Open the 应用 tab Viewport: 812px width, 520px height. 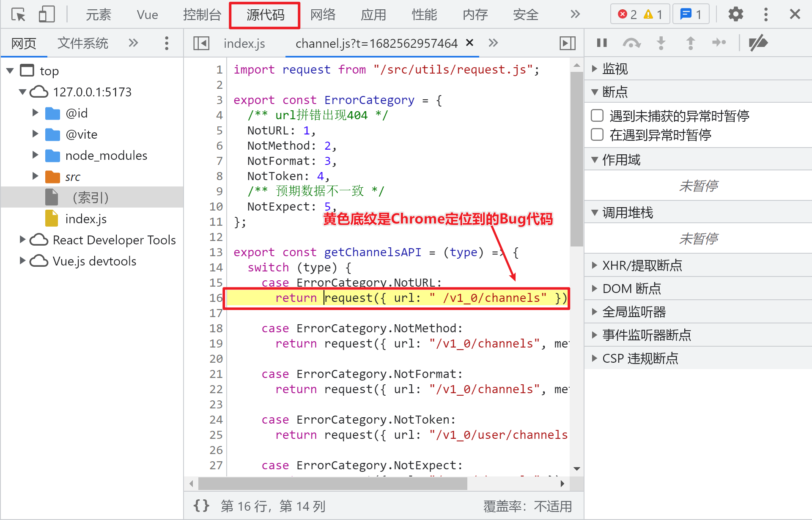pyautogui.click(x=373, y=15)
